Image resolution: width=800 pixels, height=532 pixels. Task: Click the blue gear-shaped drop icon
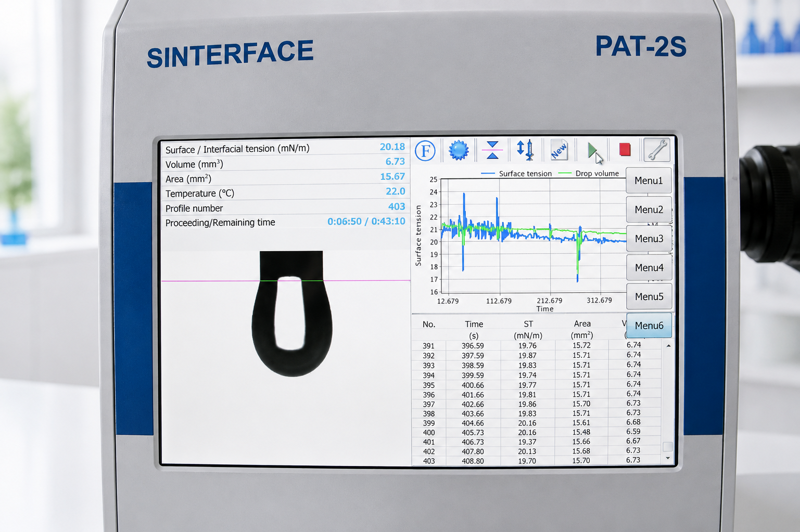(x=459, y=150)
